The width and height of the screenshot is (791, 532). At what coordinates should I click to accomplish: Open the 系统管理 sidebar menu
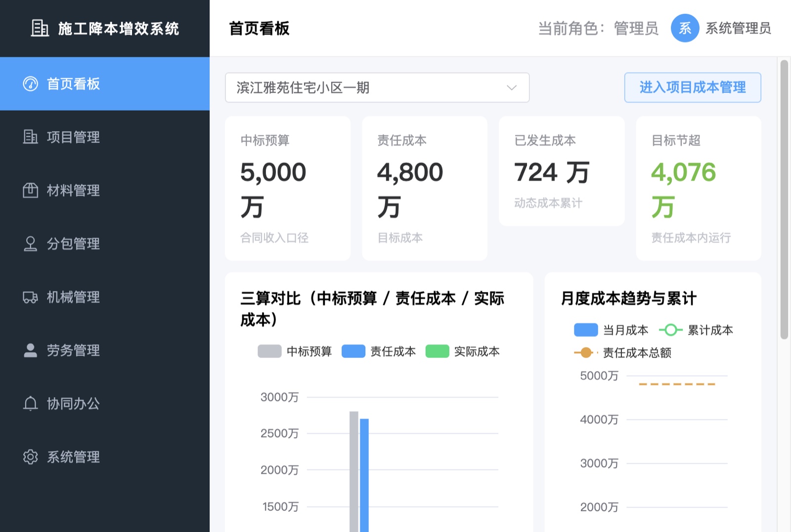point(105,457)
